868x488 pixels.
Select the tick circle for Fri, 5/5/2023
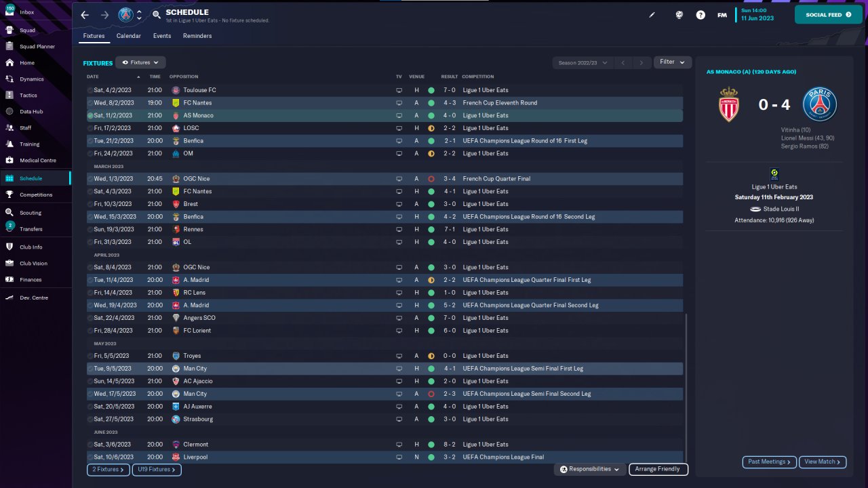coord(90,356)
